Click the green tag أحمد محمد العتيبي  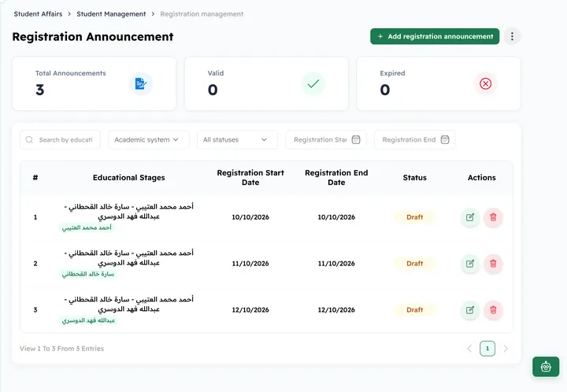(x=87, y=227)
